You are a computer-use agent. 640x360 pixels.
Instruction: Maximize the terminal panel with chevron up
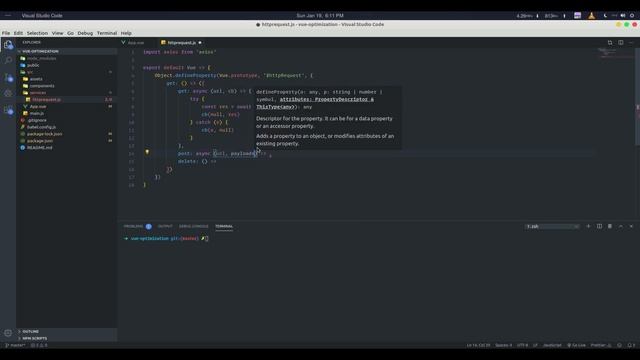click(620, 226)
